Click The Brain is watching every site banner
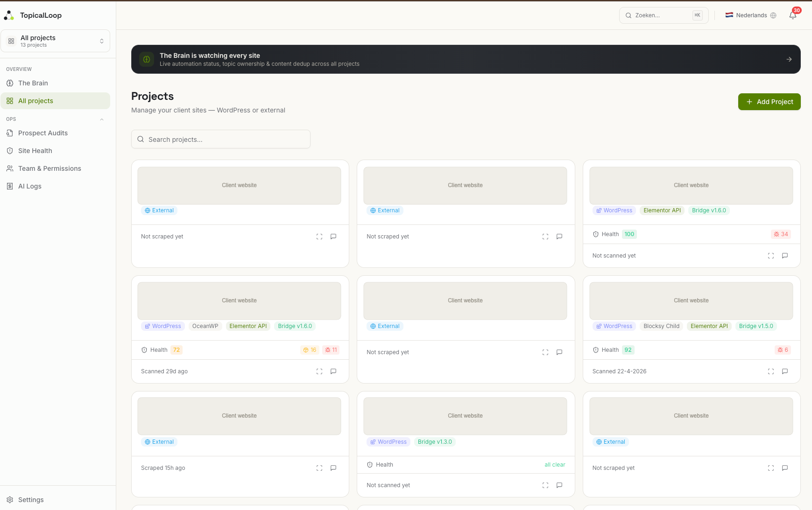This screenshot has width=812, height=510. pos(466,59)
